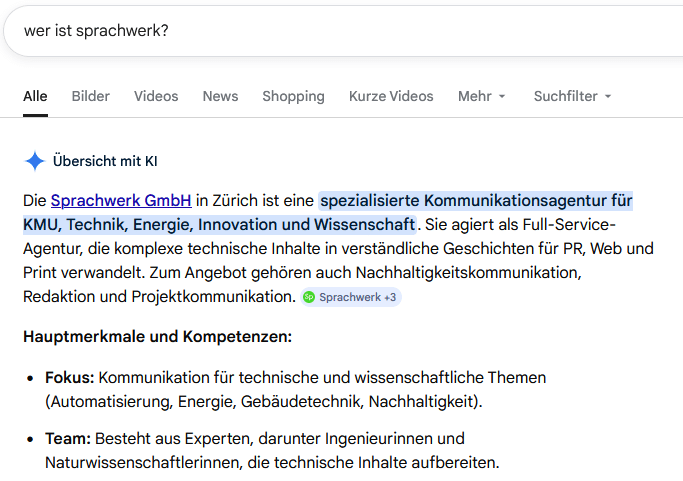Select the Alle tab
This screenshot has height=481, width=683.
click(35, 96)
